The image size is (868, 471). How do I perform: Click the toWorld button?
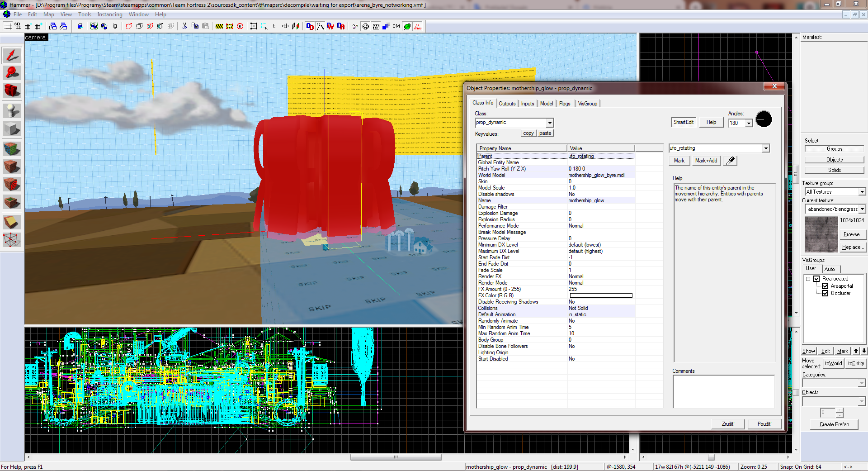point(833,363)
